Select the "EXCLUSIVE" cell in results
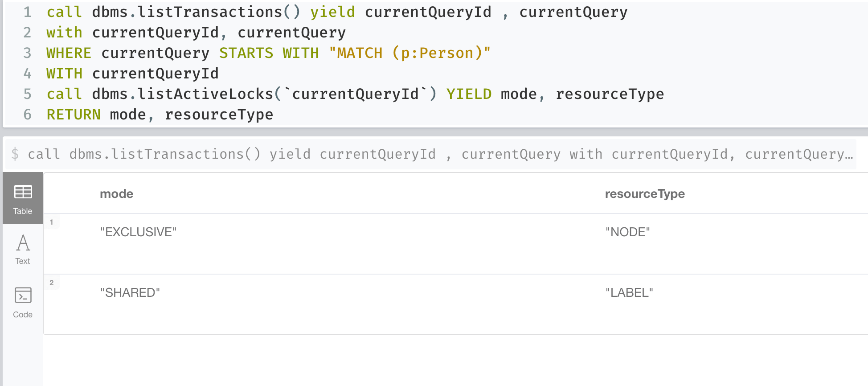868x386 pixels. pyautogui.click(x=138, y=232)
